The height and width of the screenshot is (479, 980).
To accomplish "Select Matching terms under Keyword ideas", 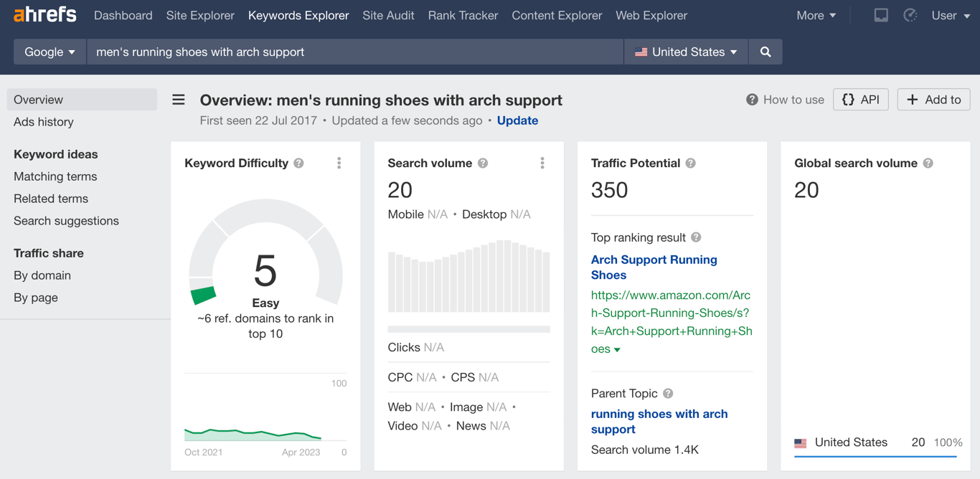I will pyautogui.click(x=55, y=176).
